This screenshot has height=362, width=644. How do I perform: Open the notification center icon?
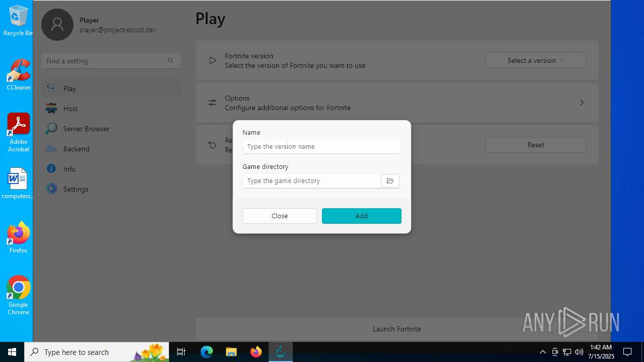(627, 352)
